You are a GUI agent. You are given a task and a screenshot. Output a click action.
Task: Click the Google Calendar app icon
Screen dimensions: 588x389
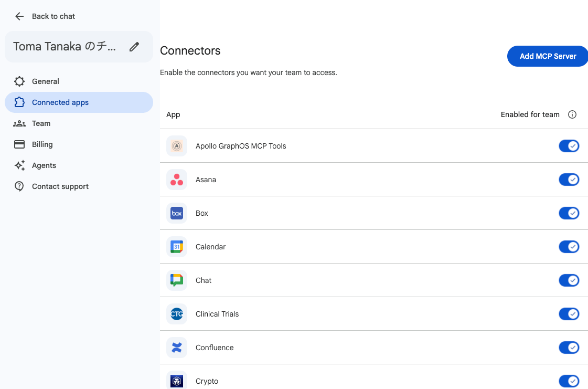tap(177, 247)
